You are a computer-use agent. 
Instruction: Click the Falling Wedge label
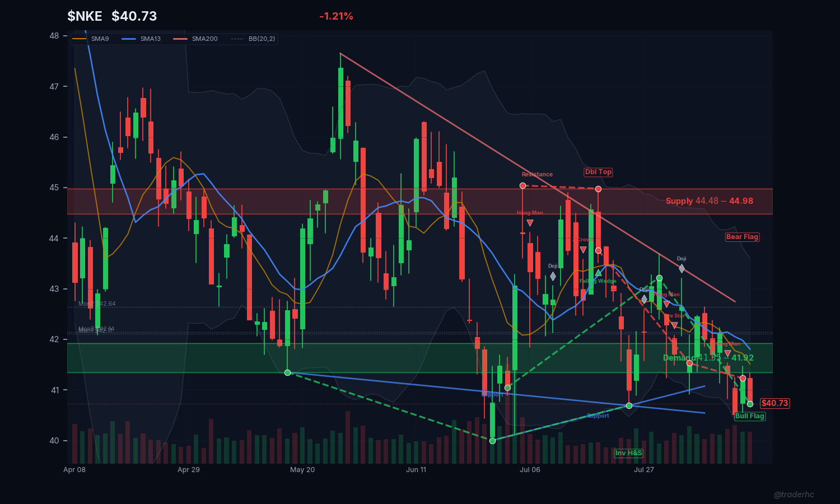[598, 281]
